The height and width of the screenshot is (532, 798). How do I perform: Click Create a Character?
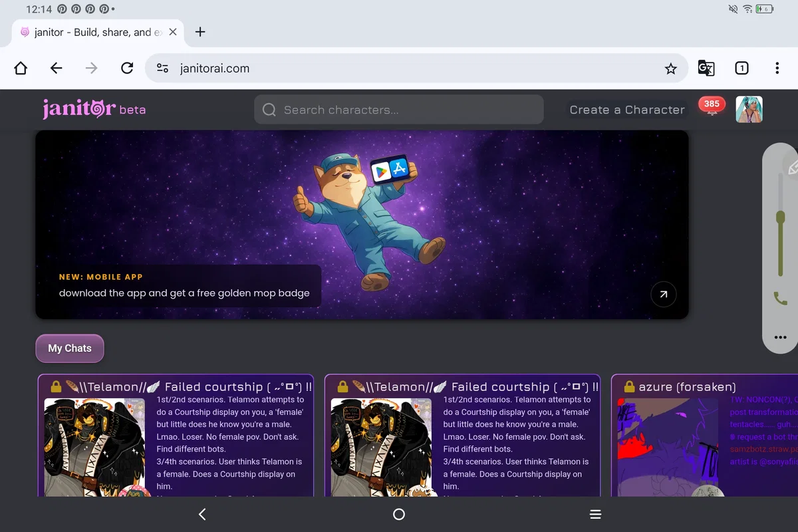point(627,110)
